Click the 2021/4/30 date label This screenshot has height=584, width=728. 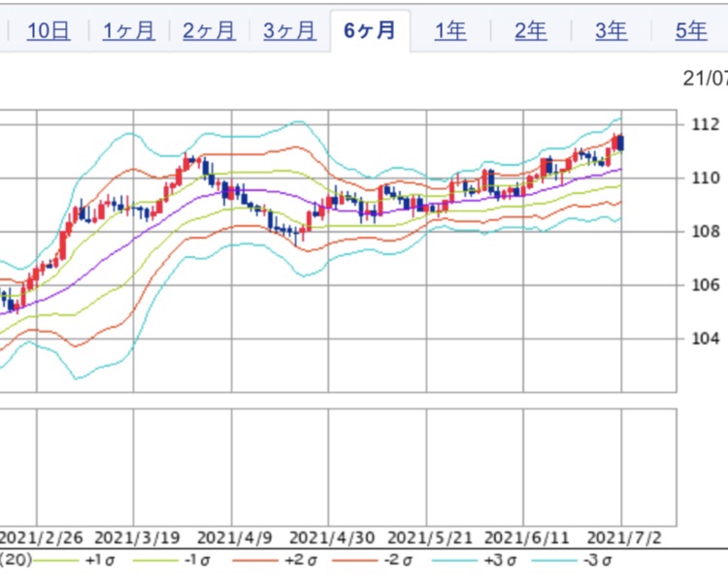pos(332,537)
